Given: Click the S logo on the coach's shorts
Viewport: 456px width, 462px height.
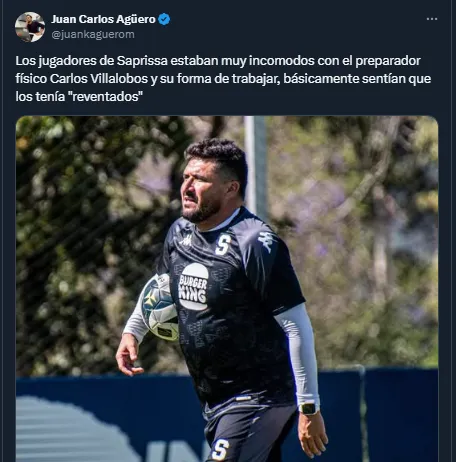Looking at the screenshot, I should pos(220,450).
